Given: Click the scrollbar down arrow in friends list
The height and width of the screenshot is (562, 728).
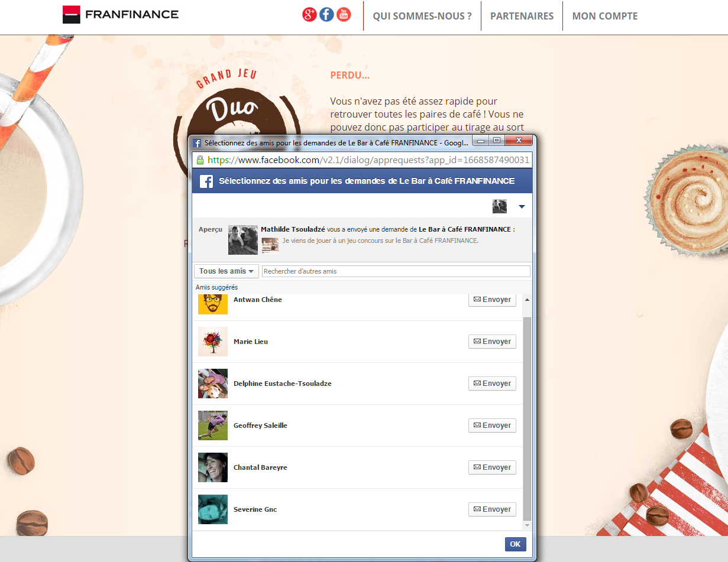Looking at the screenshot, I should (x=528, y=525).
